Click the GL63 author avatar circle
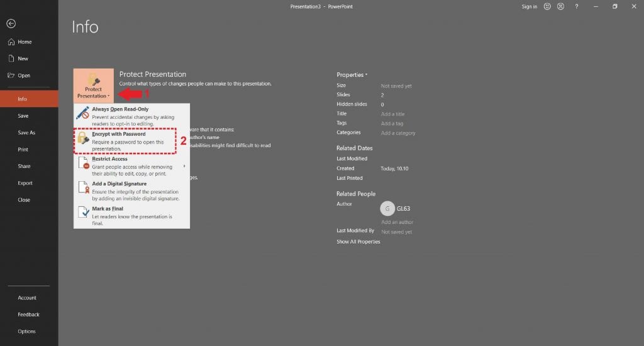Screen dimensions: 644x346 [387, 209]
